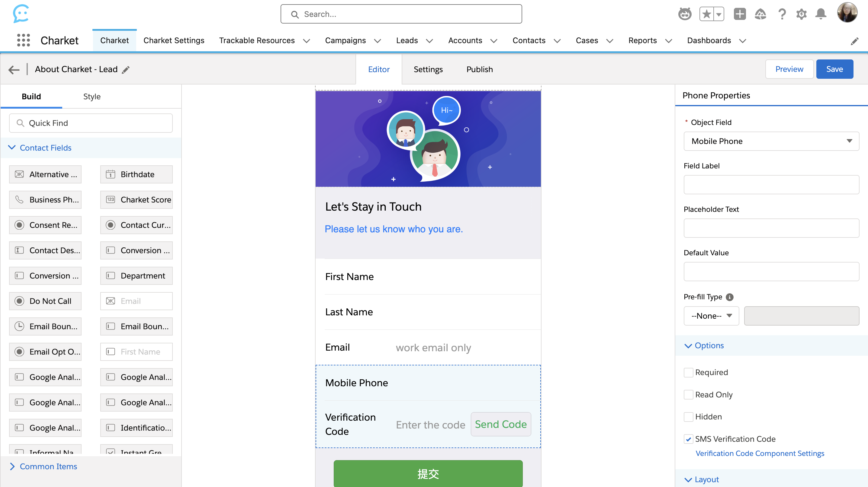868x487 pixels.
Task: Select the Business Phone field item
Action: tap(45, 199)
